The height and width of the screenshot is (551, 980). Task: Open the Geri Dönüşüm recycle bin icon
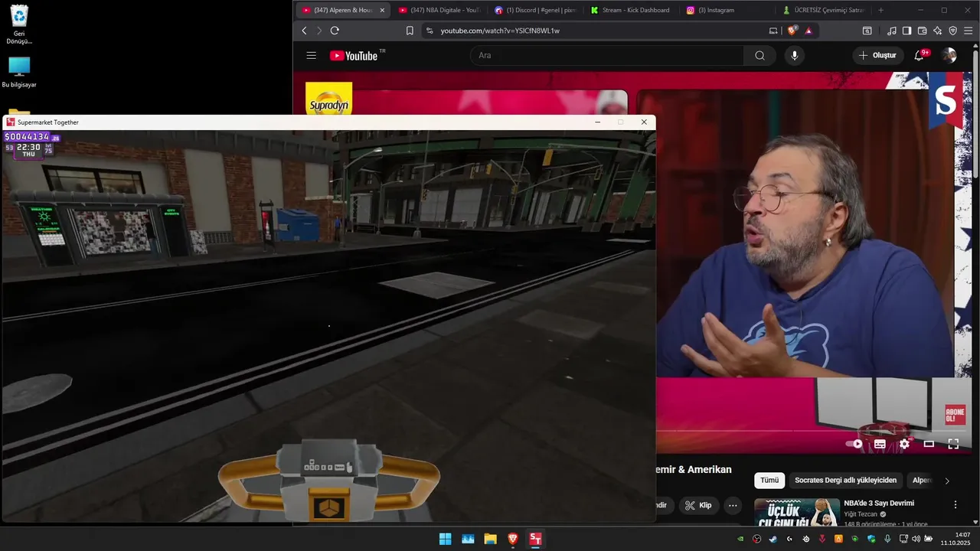19,24
